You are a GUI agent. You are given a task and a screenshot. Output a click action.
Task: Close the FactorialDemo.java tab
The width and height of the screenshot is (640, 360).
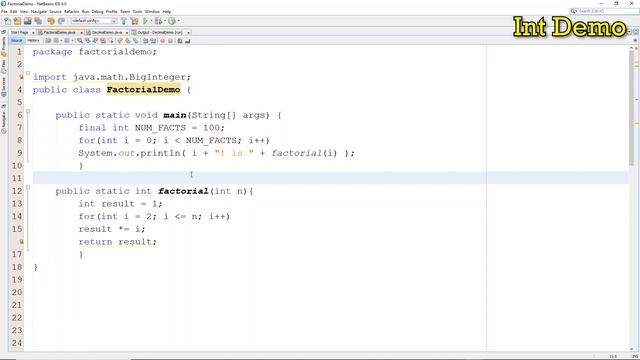pyautogui.click(x=81, y=33)
